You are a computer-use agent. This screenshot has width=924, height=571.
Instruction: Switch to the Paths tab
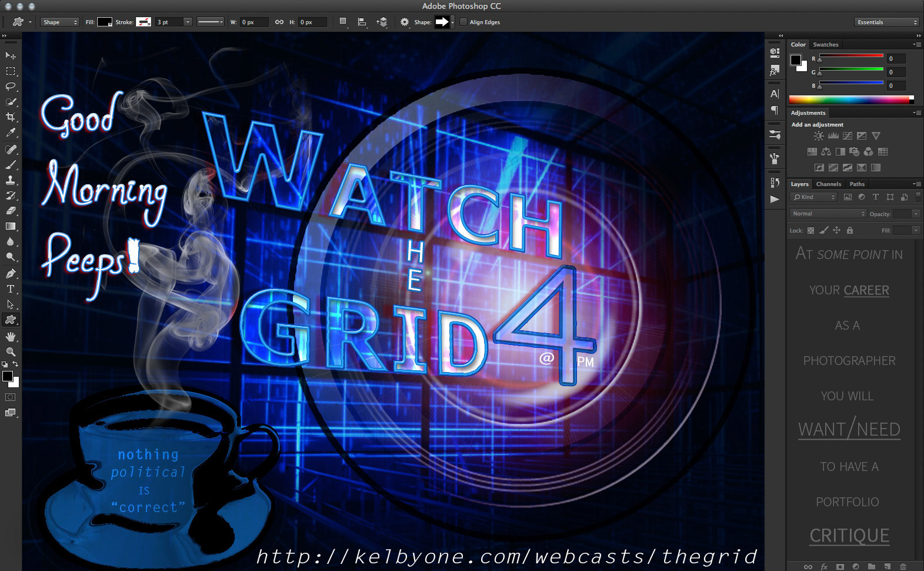857,184
